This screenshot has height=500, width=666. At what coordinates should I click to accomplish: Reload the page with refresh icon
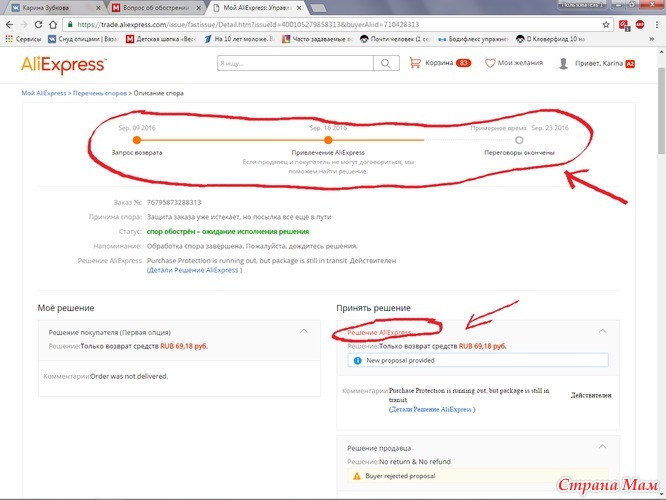pyautogui.click(x=38, y=25)
